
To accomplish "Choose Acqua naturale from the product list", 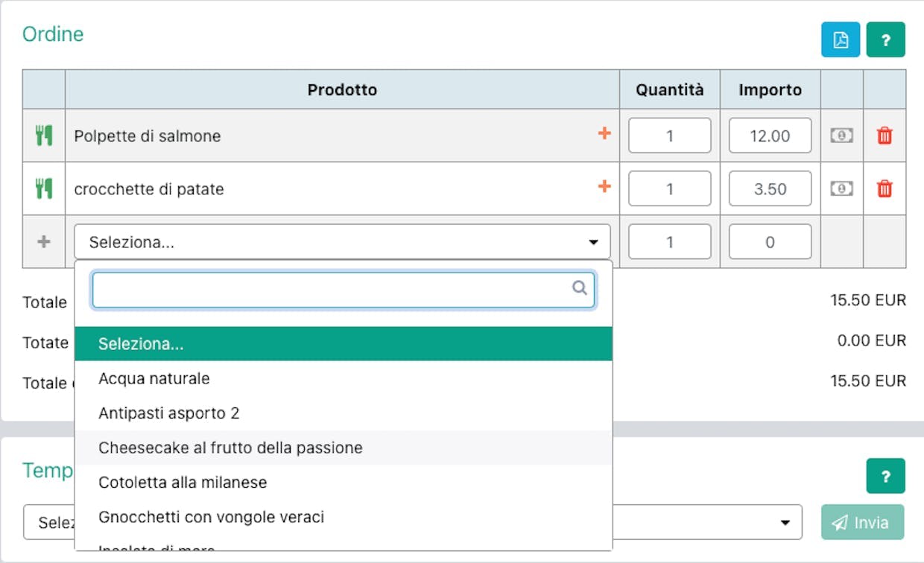I will (154, 379).
